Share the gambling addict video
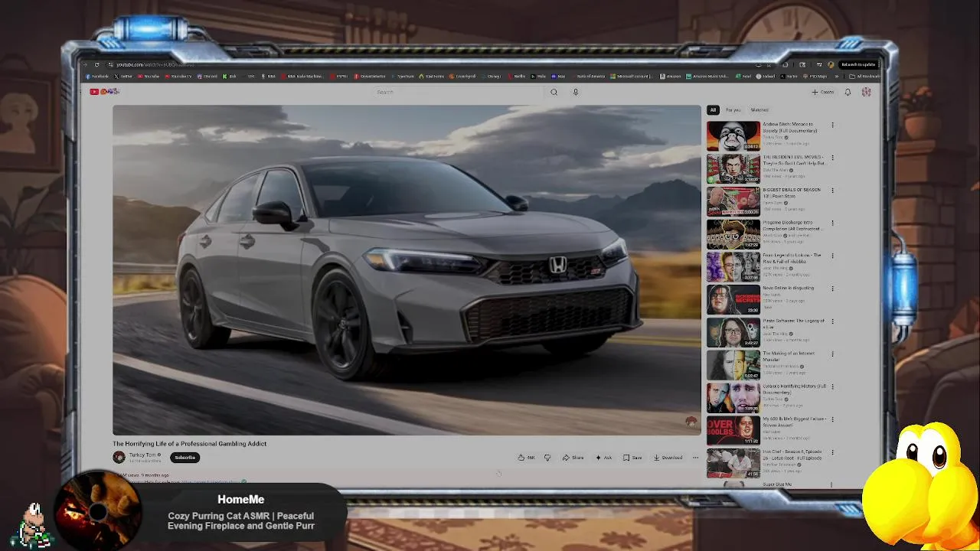 tap(573, 458)
